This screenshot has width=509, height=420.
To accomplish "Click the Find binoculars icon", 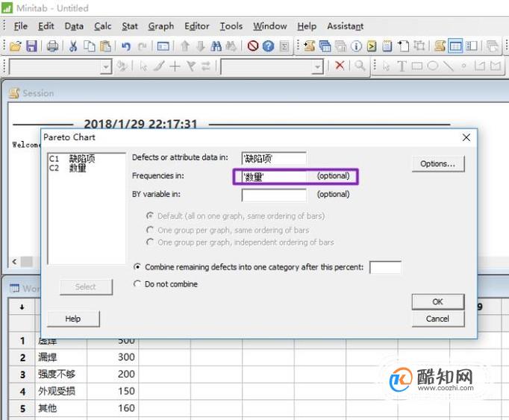I will click(216, 46).
